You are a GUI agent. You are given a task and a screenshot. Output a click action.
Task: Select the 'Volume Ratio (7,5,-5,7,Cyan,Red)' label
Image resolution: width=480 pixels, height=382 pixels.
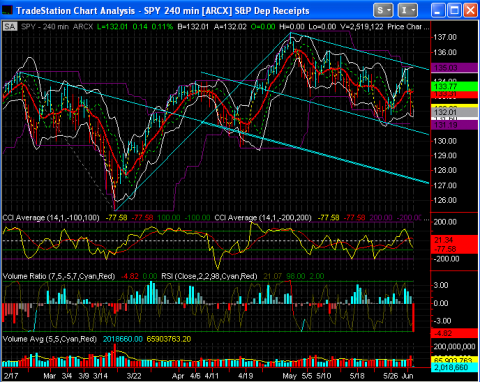59,277
